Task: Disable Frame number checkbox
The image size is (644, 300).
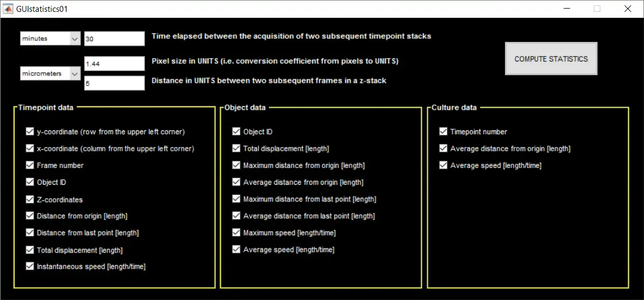Action: [x=30, y=165]
